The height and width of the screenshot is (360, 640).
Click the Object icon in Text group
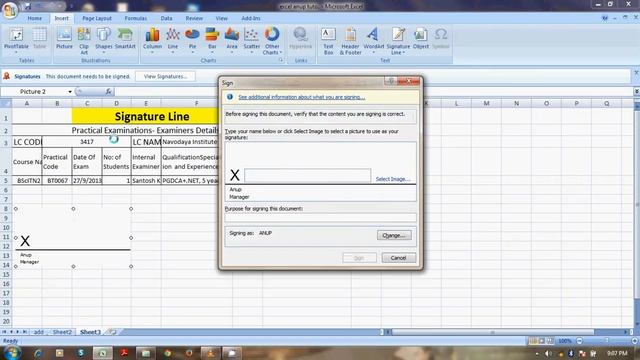tap(420, 39)
